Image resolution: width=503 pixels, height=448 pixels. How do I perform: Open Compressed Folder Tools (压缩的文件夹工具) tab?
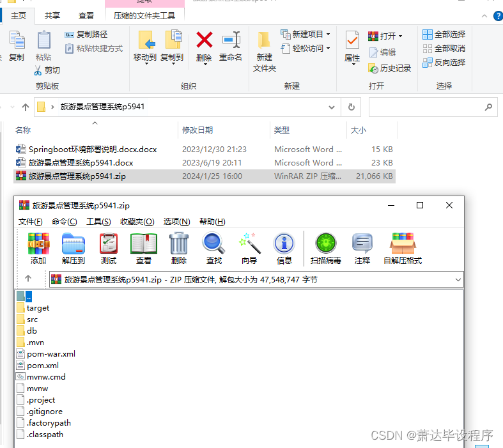[x=144, y=16]
